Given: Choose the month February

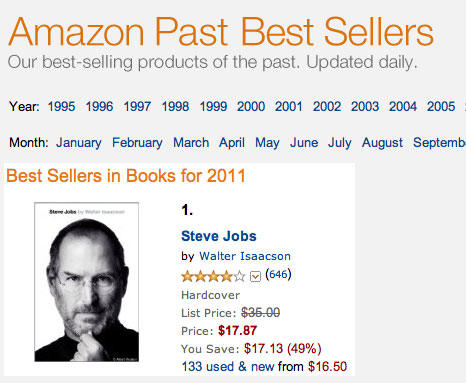Looking at the screenshot, I should tap(137, 143).
